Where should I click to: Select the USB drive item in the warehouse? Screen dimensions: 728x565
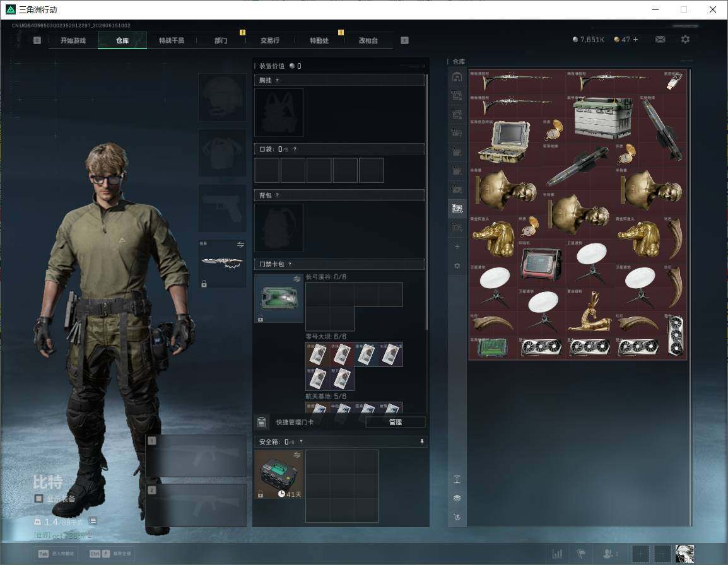674,82
